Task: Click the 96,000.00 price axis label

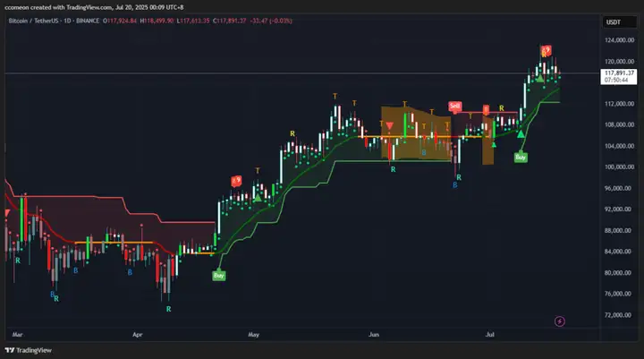Action: [x=618, y=188]
